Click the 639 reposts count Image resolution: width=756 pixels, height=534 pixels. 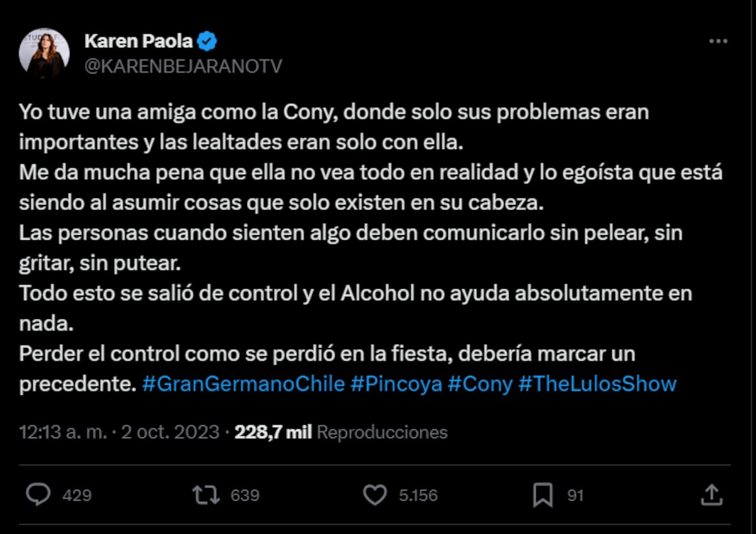click(x=244, y=496)
